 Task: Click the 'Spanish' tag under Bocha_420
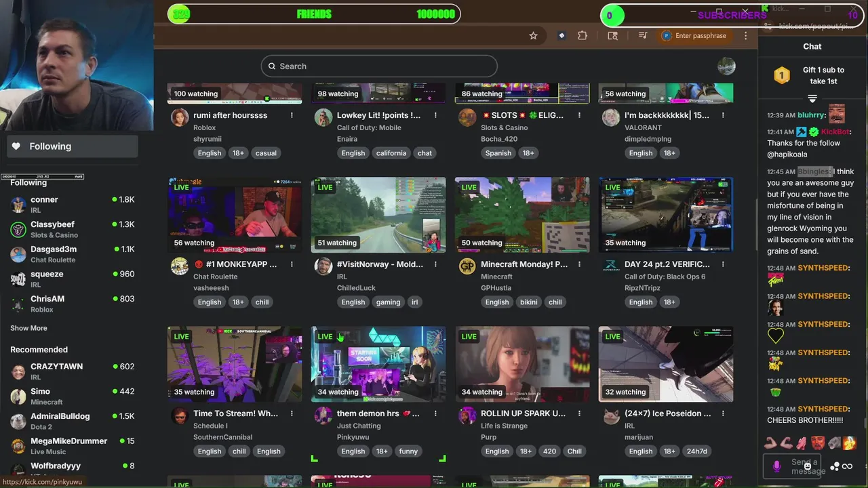coord(498,153)
